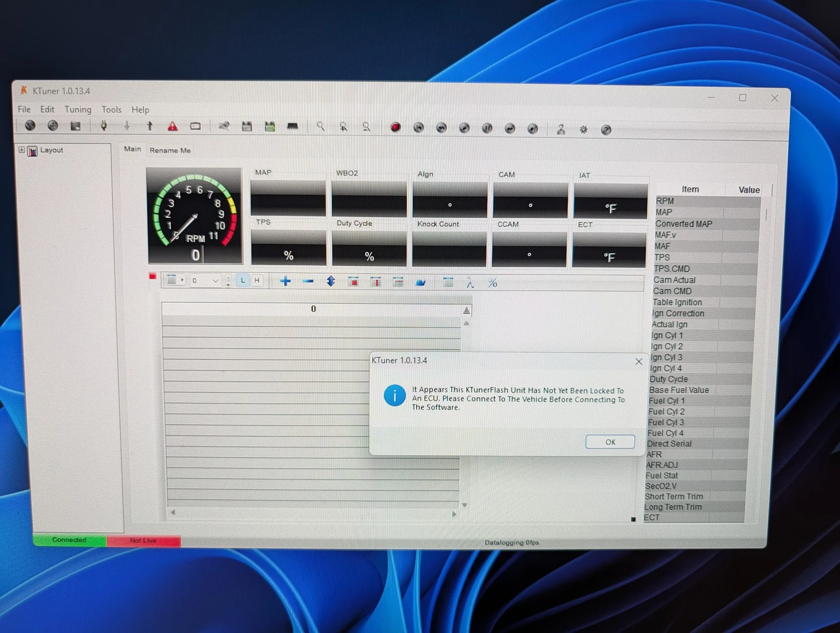The height and width of the screenshot is (633, 840).
Task: Click the blue info icon in the dialog
Action: pyautogui.click(x=394, y=395)
